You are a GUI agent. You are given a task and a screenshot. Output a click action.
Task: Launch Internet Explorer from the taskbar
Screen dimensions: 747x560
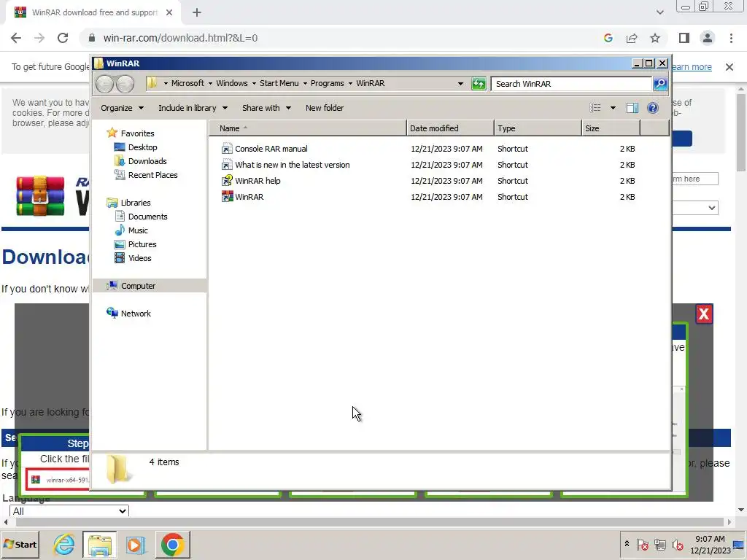(x=64, y=544)
